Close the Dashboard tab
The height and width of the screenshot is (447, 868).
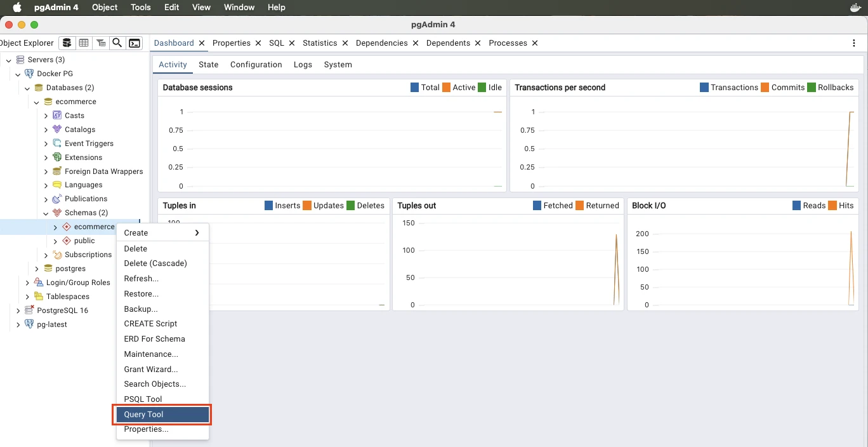(202, 43)
